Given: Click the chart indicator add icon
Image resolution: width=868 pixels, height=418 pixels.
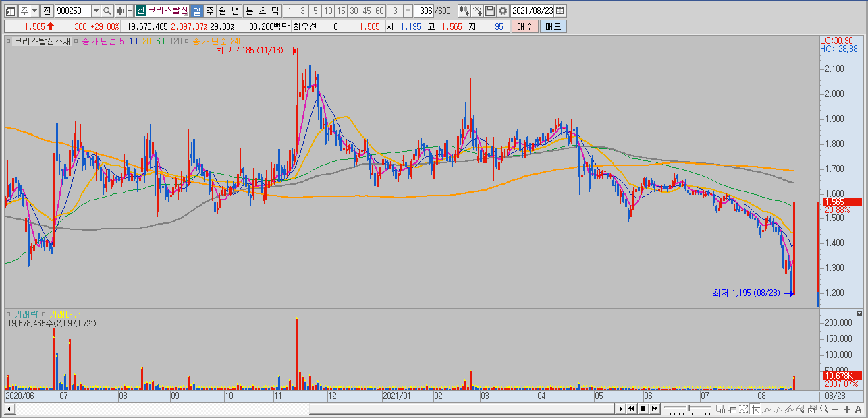Looking at the screenshot, I should [x=464, y=11].
